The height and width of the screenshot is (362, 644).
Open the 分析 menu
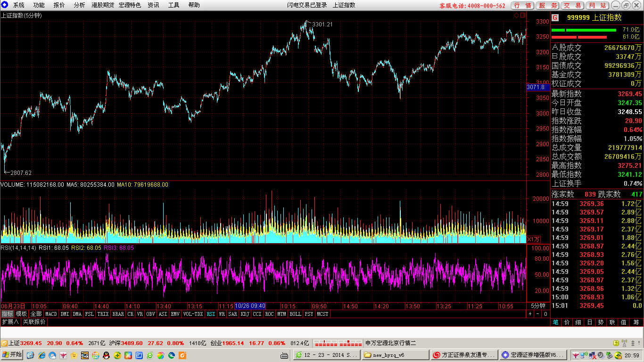80,5
